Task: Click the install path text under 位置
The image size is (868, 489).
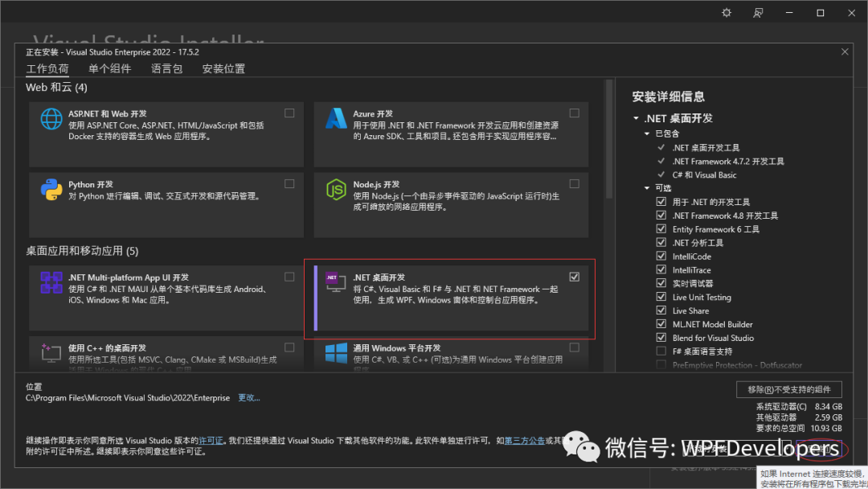Action: click(x=127, y=397)
